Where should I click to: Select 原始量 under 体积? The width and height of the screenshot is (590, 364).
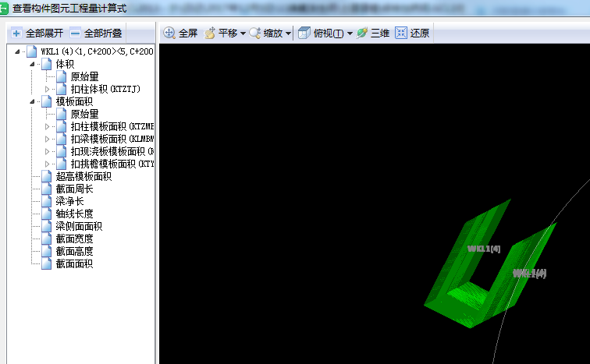pos(84,76)
